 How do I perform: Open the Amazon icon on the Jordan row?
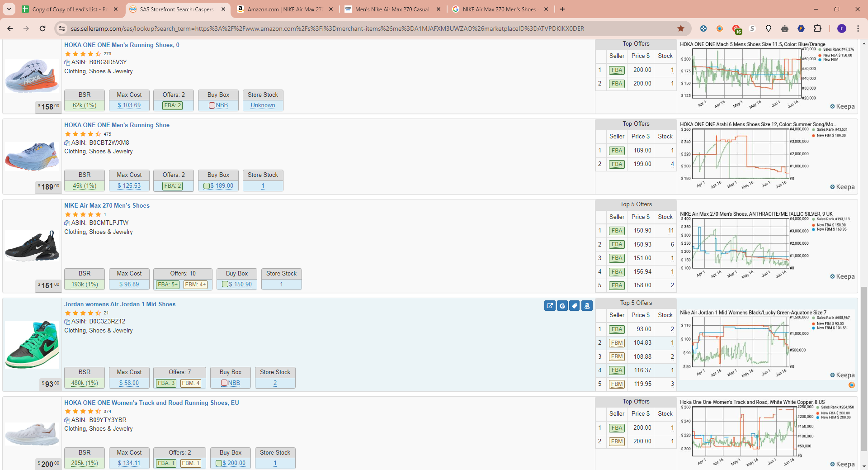pyautogui.click(x=587, y=306)
